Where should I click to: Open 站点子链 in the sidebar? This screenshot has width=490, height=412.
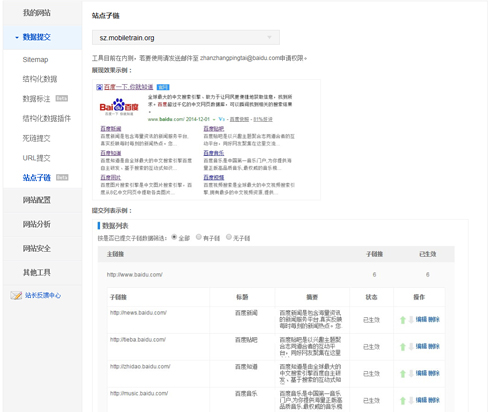tap(36, 177)
